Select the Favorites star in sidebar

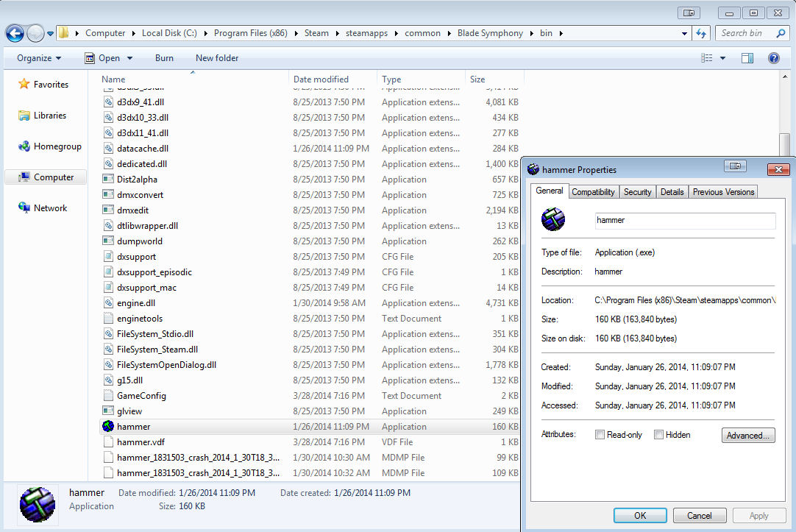[24, 85]
